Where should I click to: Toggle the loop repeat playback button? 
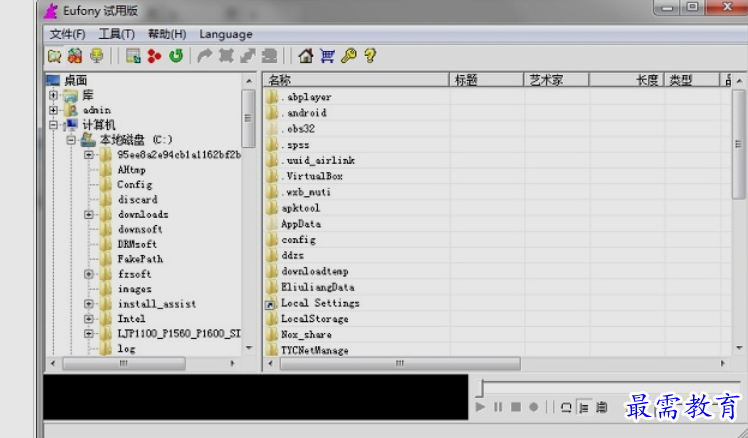click(x=566, y=407)
